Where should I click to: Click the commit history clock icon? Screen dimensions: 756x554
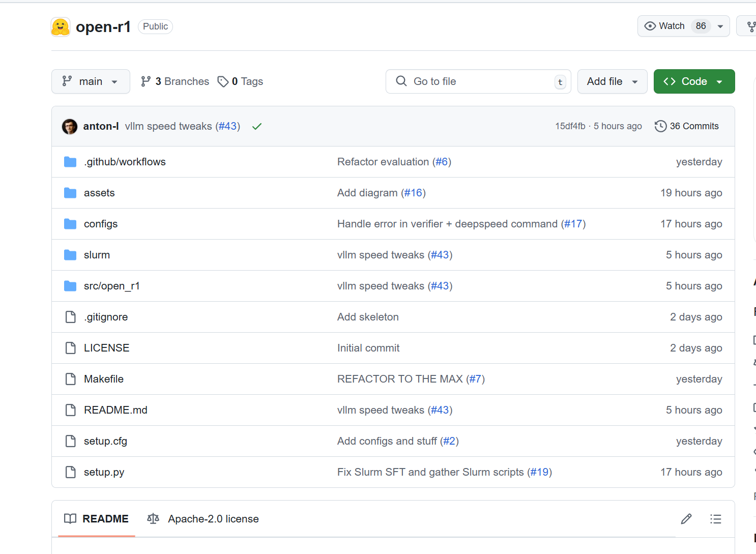[660, 126]
